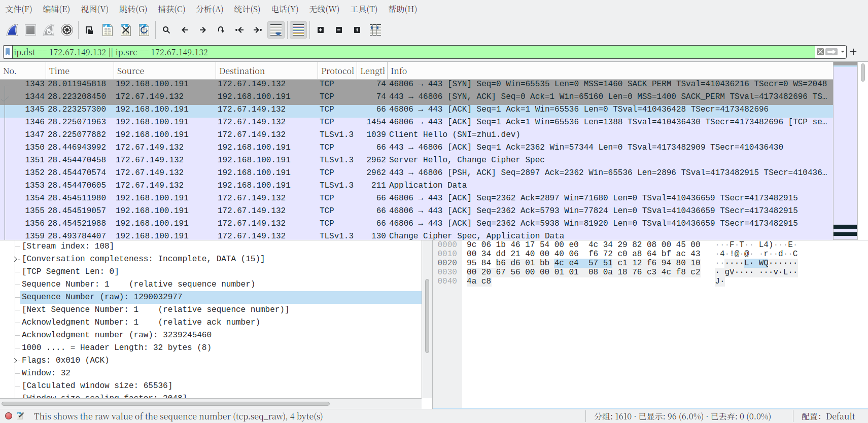
Task: Click the display filter bookmark icon
Action: 8,52
